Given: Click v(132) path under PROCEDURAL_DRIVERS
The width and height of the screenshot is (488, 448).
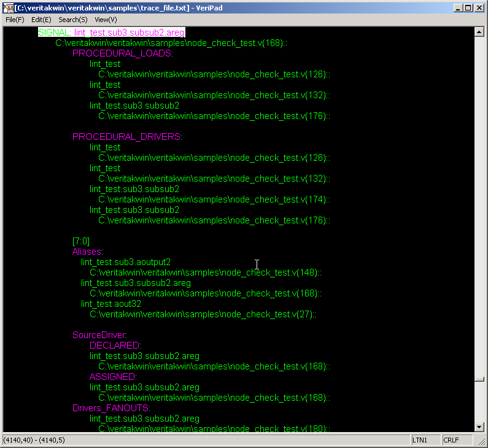Looking at the screenshot, I should tap(214, 179).
